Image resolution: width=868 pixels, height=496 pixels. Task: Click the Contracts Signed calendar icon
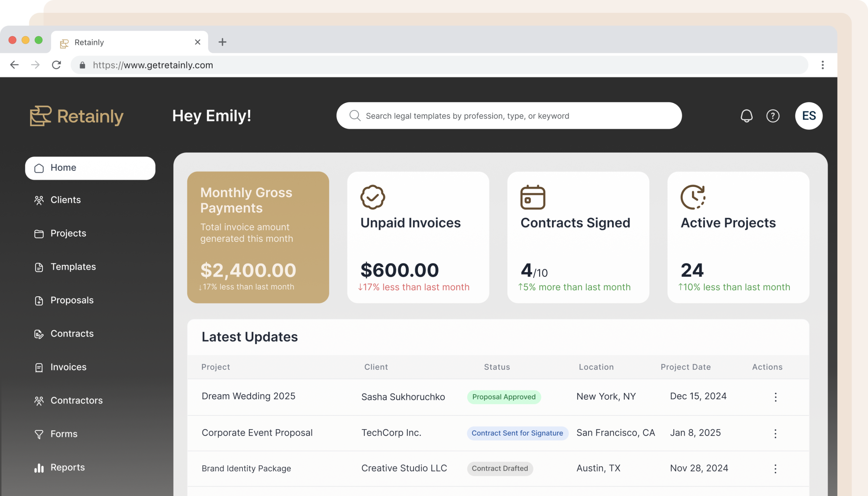coord(532,197)
